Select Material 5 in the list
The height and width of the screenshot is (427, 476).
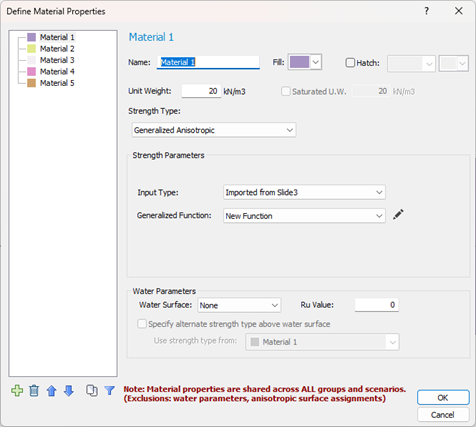57,83
